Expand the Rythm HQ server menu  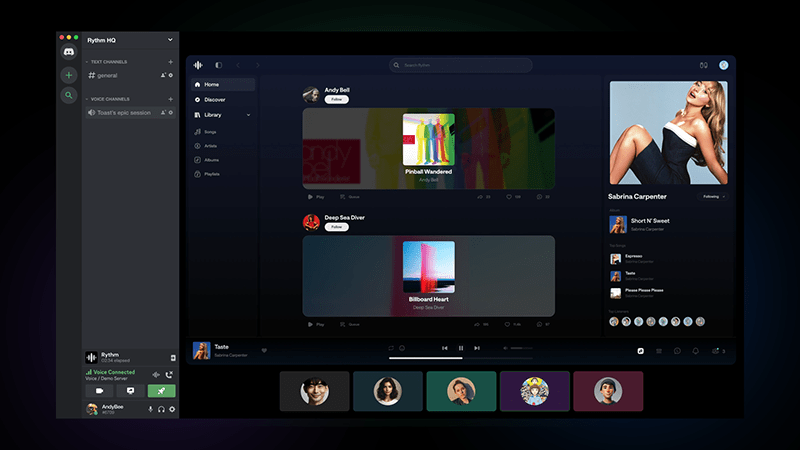(170, 40)
